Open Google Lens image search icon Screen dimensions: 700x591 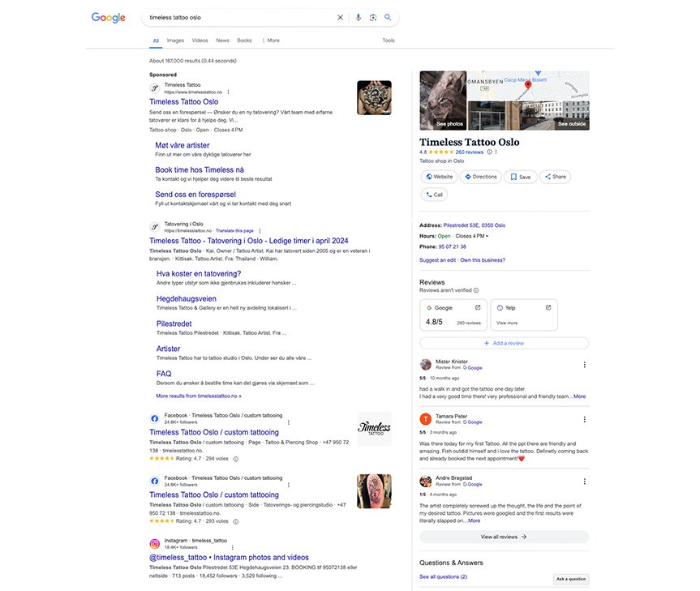click(373, 17)
